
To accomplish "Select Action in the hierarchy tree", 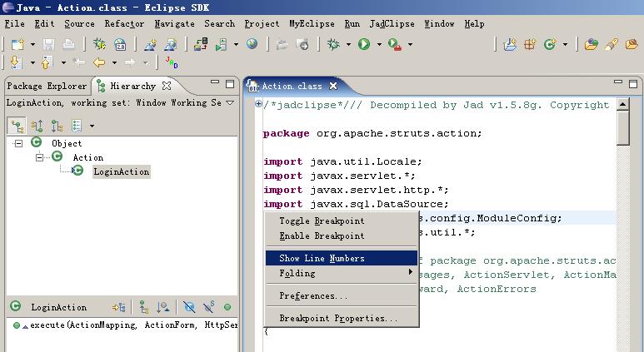I will pyautogui.click(x=87, y=157).
